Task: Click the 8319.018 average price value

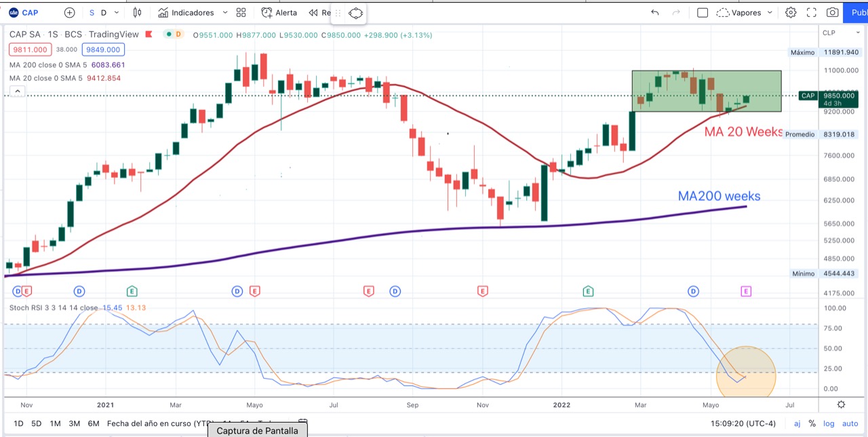Action: (x=839, y=134)
